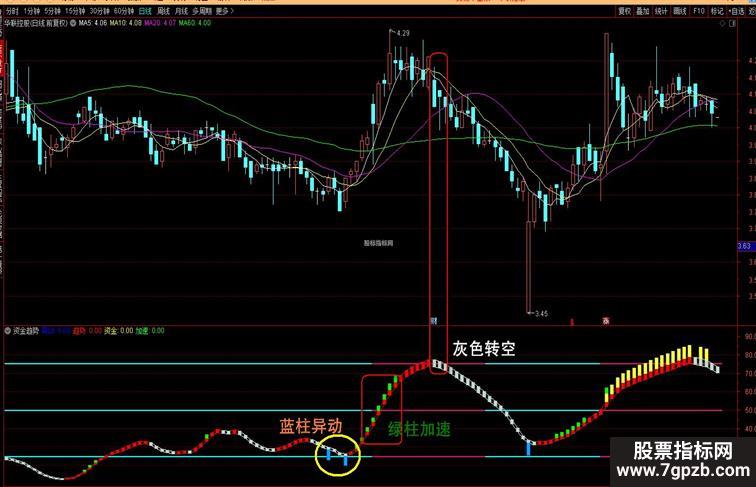
Task: Click the MA60: 4.00 label
Action: point(195,23)
